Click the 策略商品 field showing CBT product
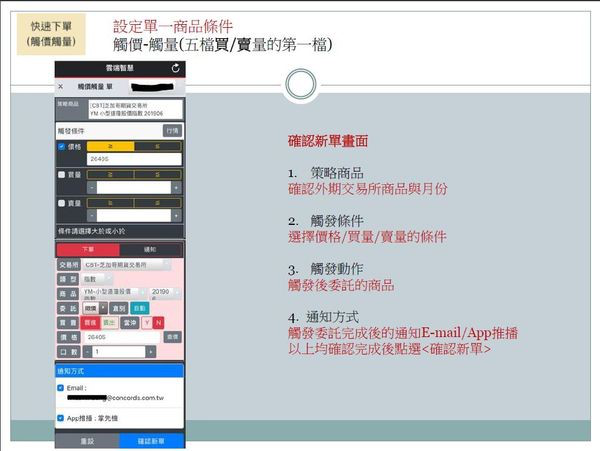 pyautogui.click(x=135, y=109)
